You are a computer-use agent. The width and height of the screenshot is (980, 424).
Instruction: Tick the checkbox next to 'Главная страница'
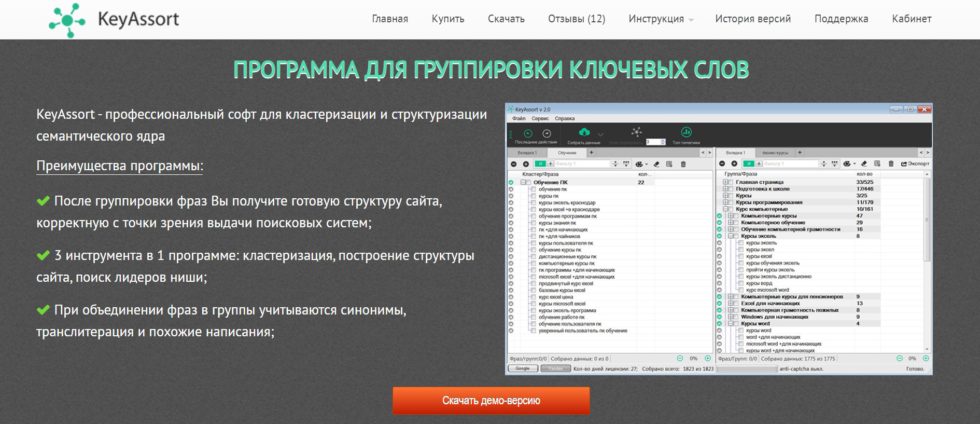click(731, 182)
